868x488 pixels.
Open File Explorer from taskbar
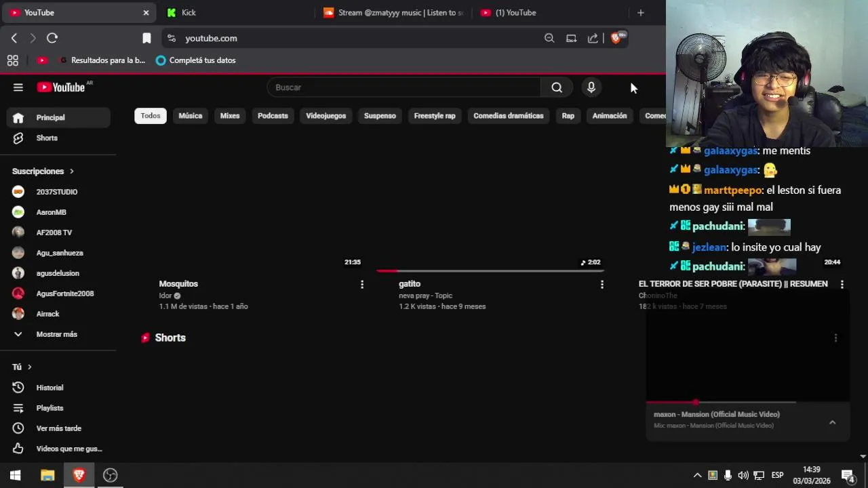(x=47, y=475)
